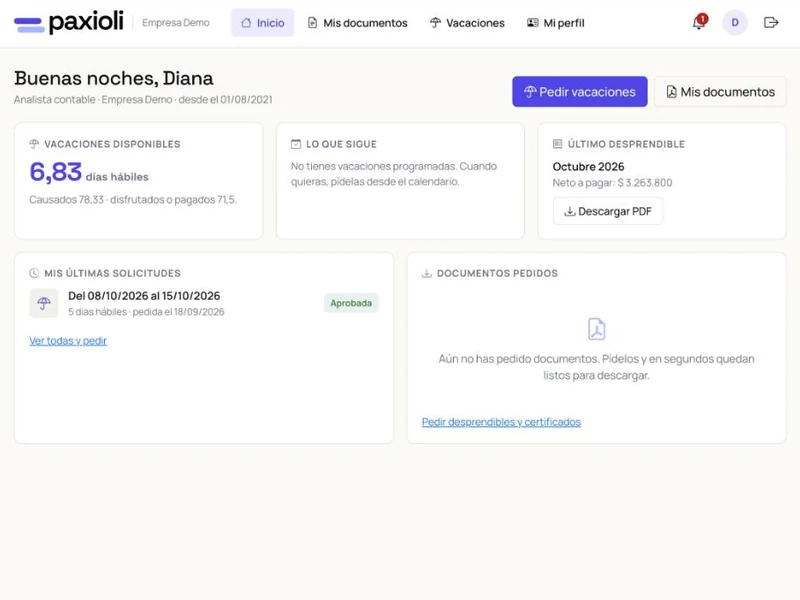Open the notifications bell
Viewport: 800px width, 600px height.
click(699, 22)
